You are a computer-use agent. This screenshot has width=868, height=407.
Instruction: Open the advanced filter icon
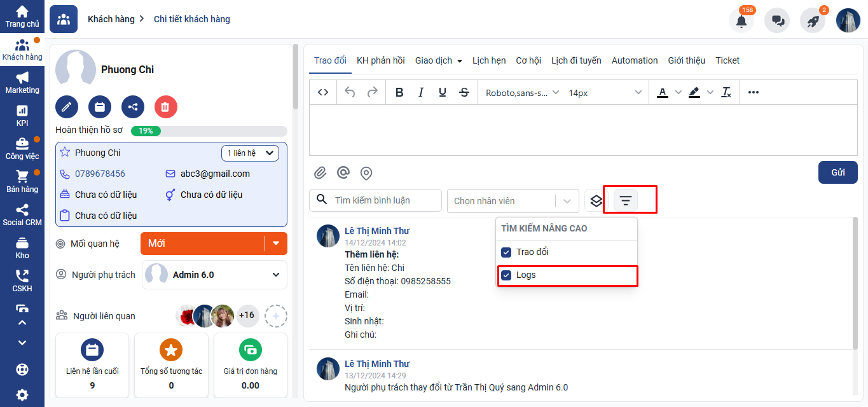626,200
